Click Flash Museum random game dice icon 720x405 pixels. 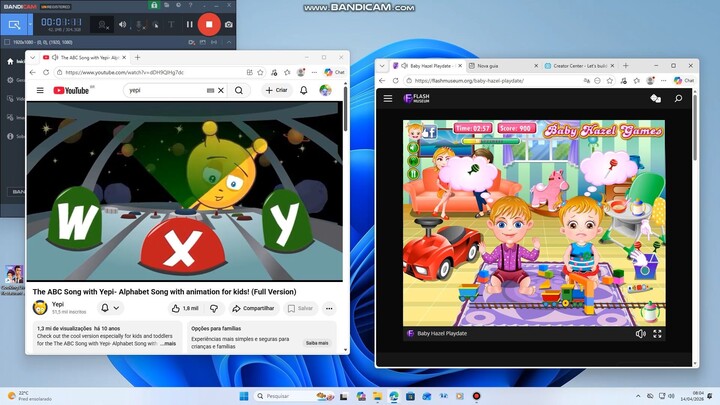pyautogui.click(x=655, y=98)
